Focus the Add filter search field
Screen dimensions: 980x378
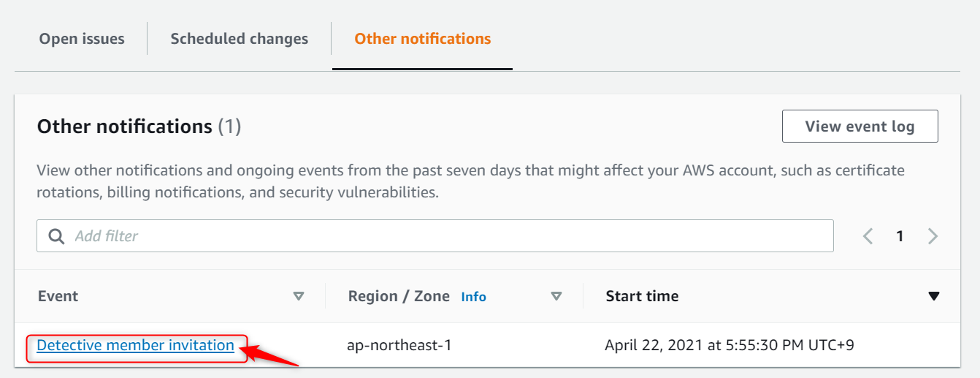[x=438, y=236]
